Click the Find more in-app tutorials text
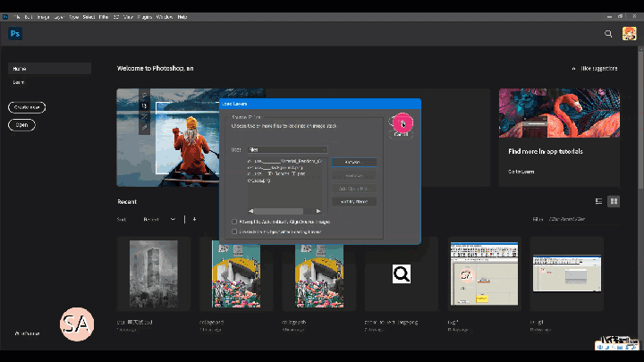Screen dimensions: 644x362 coord(546,151)
